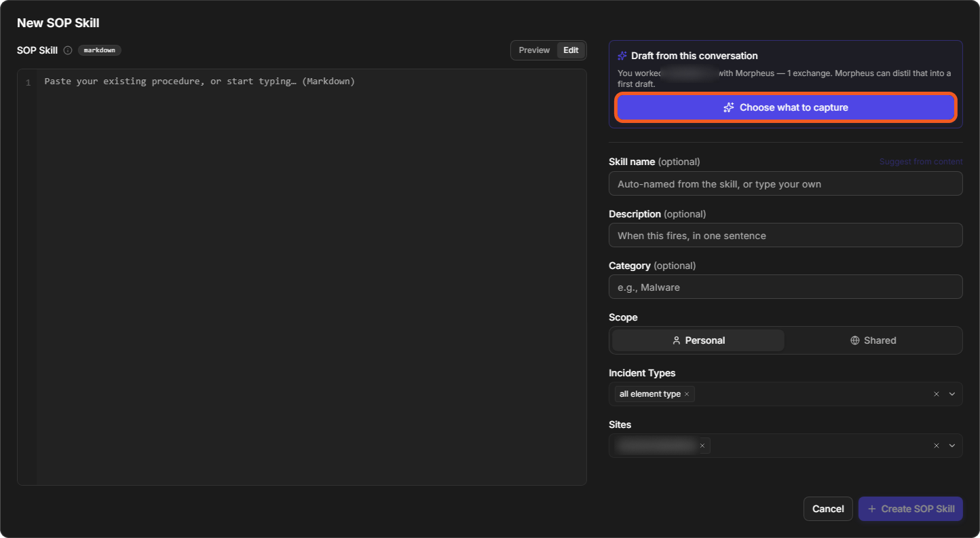Clear all Incident Types selections
This screenshot has width=980, height=538.
click(x=937, y=394)
